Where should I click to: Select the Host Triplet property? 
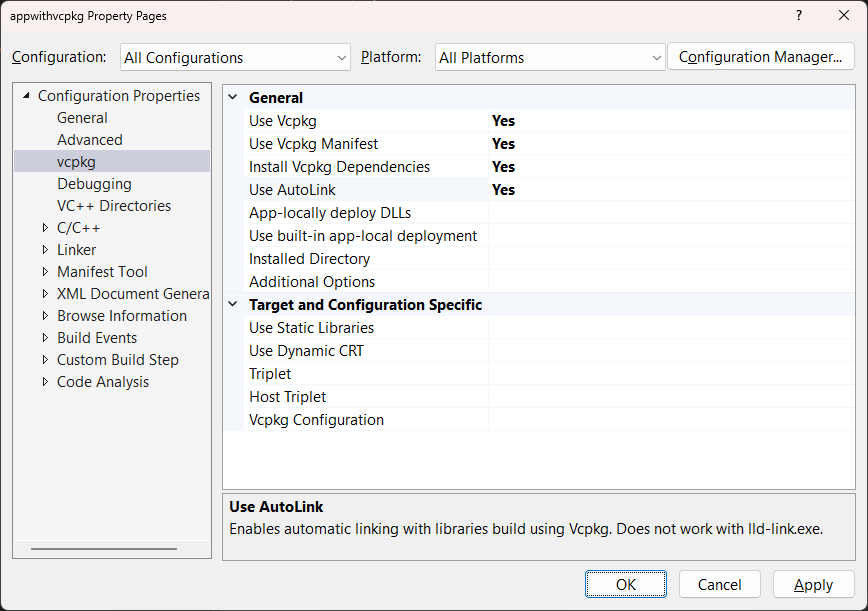[287, 397]
